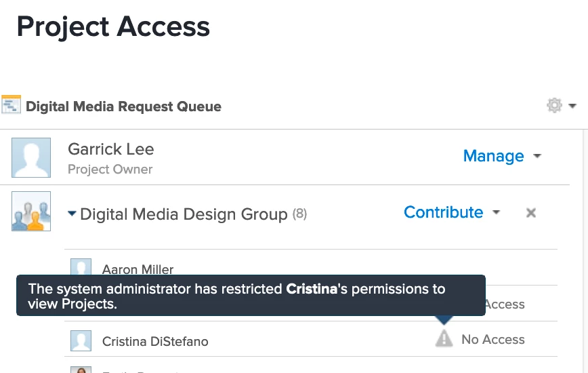Viewport: 588px width, 373px height.
Task: Click the warning triangle beside No Access
Action: (444, 339)
